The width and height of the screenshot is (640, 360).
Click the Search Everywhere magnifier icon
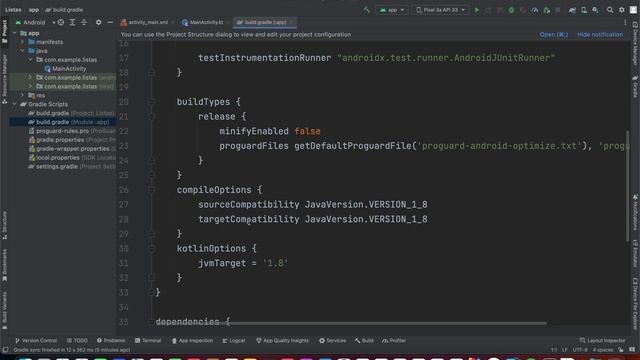tap(610, 10)
